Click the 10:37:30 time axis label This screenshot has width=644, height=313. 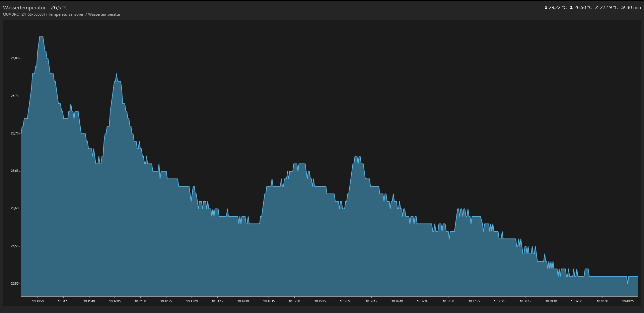[x=448, y=301]
